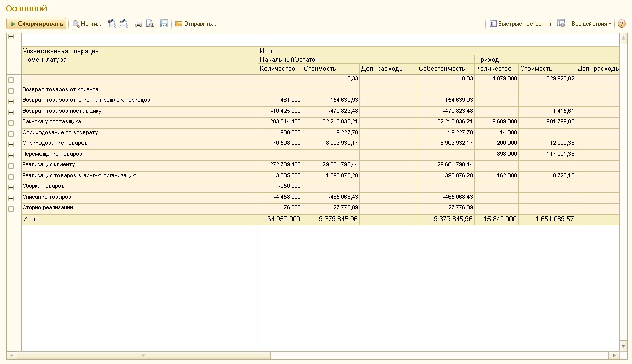Expand the header group at the top left
The width and height of the screenshot is (632, 364).
coord(11,37)
